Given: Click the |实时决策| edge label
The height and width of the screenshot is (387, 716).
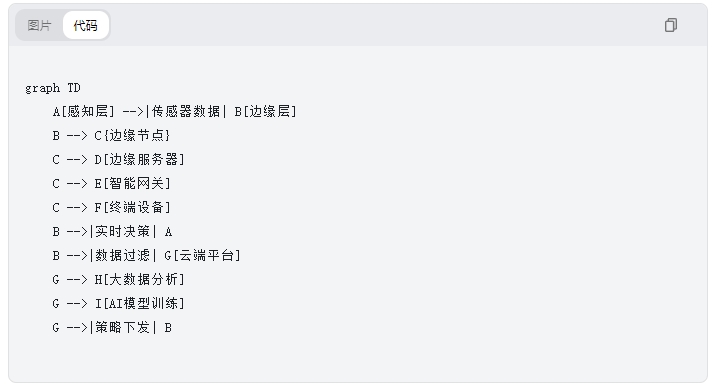Looking at the screenshot, I should 123,231.
